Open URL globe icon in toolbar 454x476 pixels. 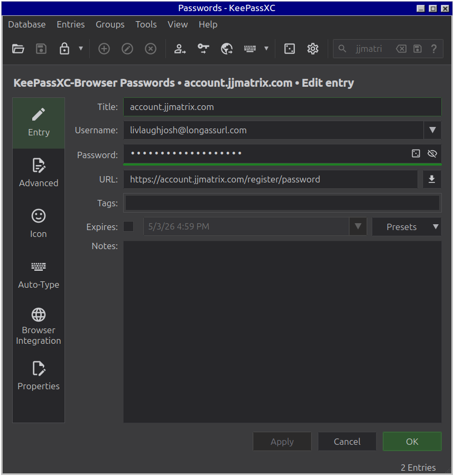click(x=227, y=49)
